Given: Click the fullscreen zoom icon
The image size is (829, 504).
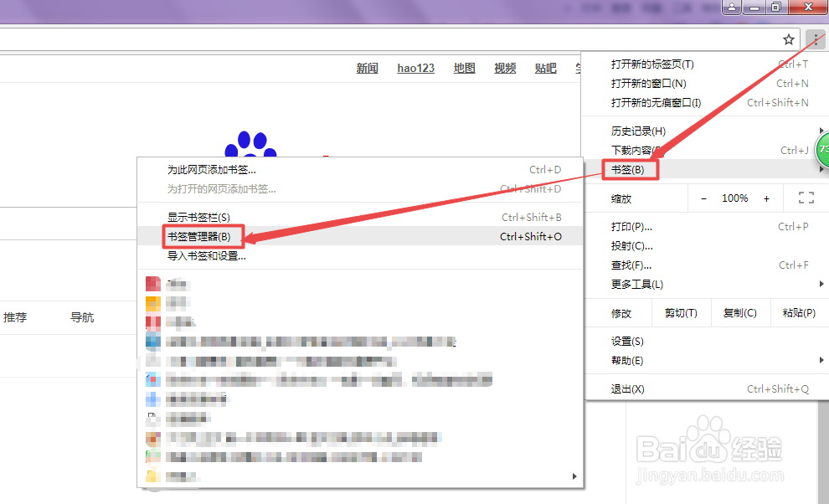Looking at the screenshot, I should pos(806,198).
